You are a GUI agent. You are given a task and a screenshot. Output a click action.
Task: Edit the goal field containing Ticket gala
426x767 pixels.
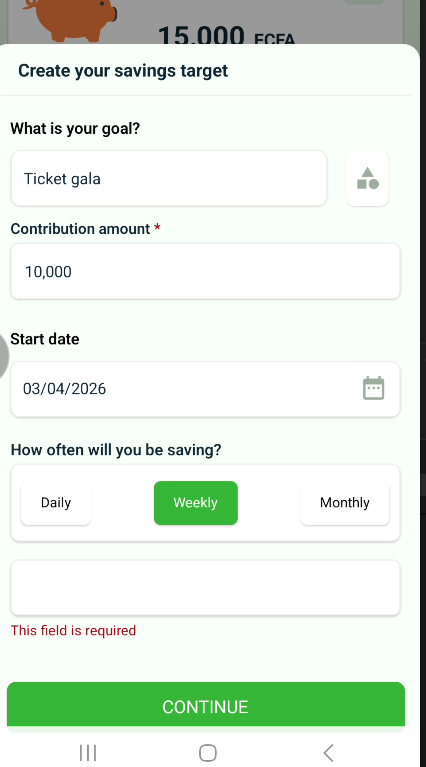point(169,179)
